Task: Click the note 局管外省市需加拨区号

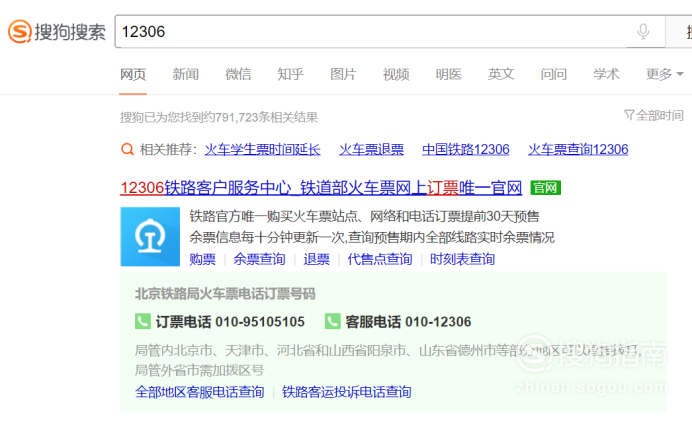Action: [199, 370]
